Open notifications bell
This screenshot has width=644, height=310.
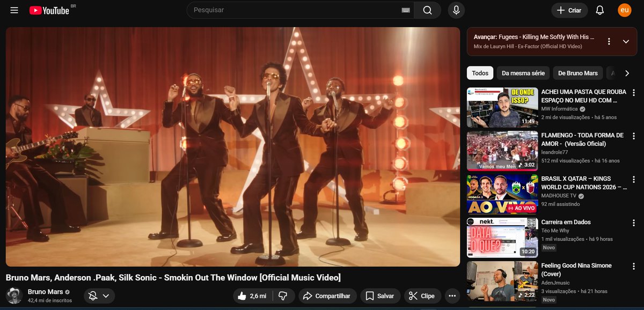[600, 10]
